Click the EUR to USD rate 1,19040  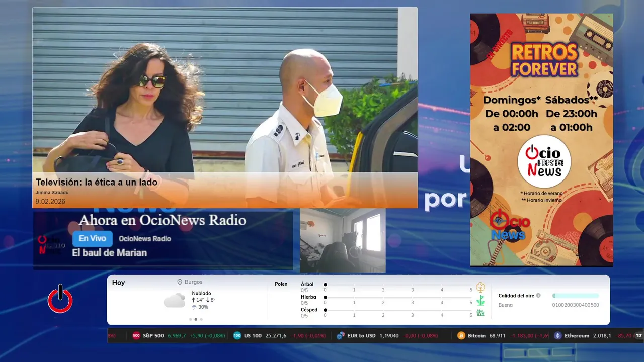(389, 336)
